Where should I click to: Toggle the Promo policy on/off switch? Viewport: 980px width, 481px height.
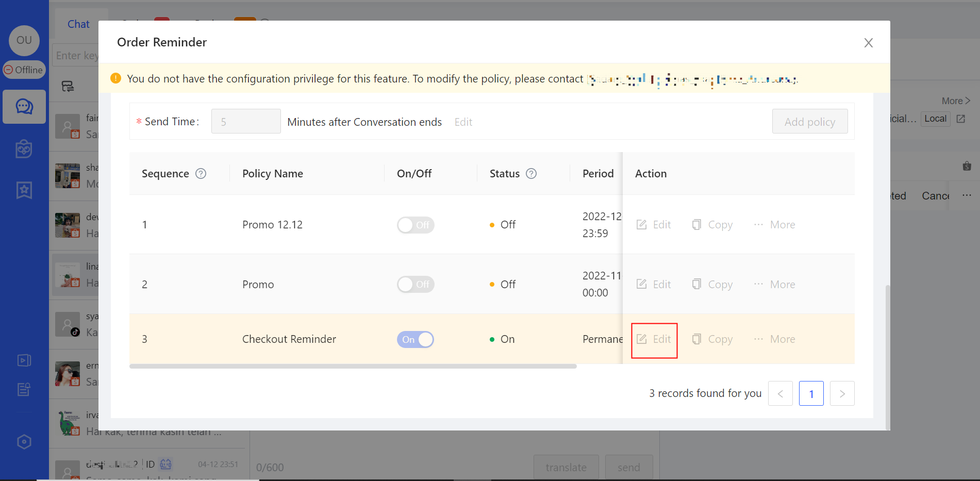point(416,285)
